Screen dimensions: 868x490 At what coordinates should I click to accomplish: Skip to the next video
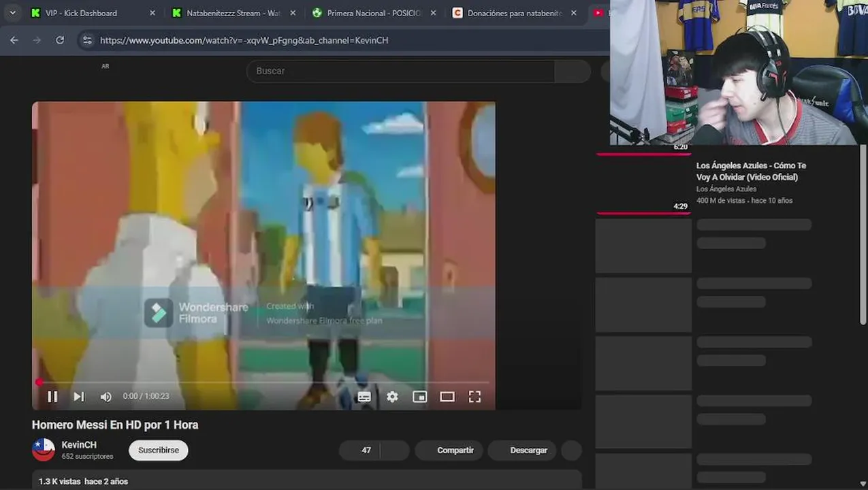point(79,397)
